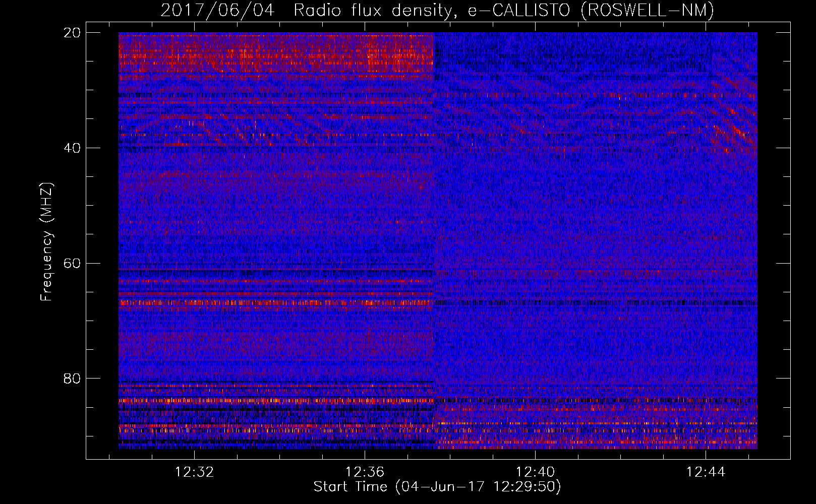Click the 'Start Time (04-Jun-17 12:29:50)' axis label
Image resolution: width=816 pixels, height=504 pixels.
click(x=437, y=487)
